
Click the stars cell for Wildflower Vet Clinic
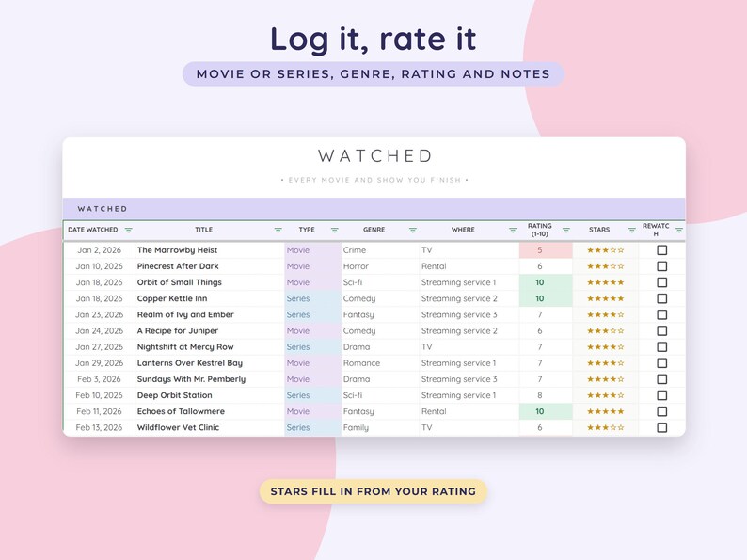(x=606, y=427)
